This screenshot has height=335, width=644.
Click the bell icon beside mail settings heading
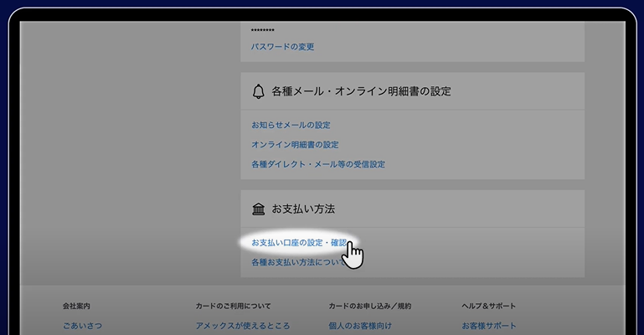tap(258, 91)
